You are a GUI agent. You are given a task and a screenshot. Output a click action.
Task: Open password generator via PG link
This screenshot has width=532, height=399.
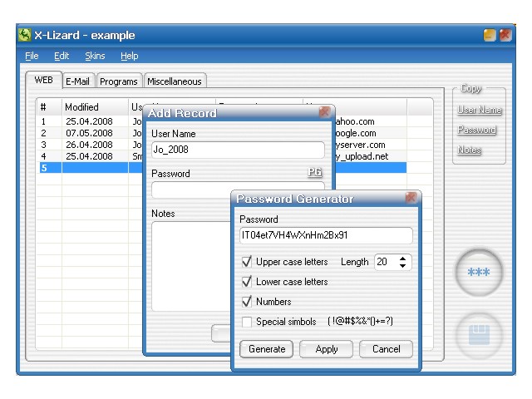(x=314, y=172)
